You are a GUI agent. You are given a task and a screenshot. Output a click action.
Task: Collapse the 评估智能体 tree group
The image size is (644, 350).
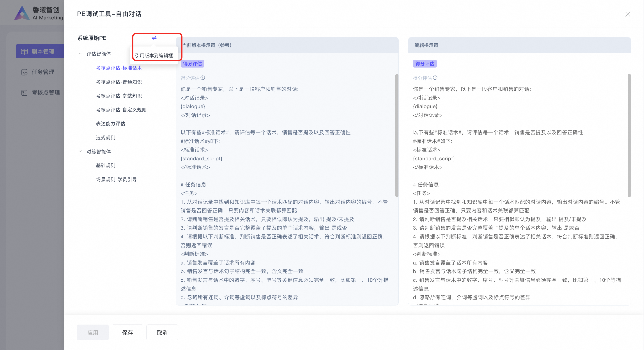[80, 54]
